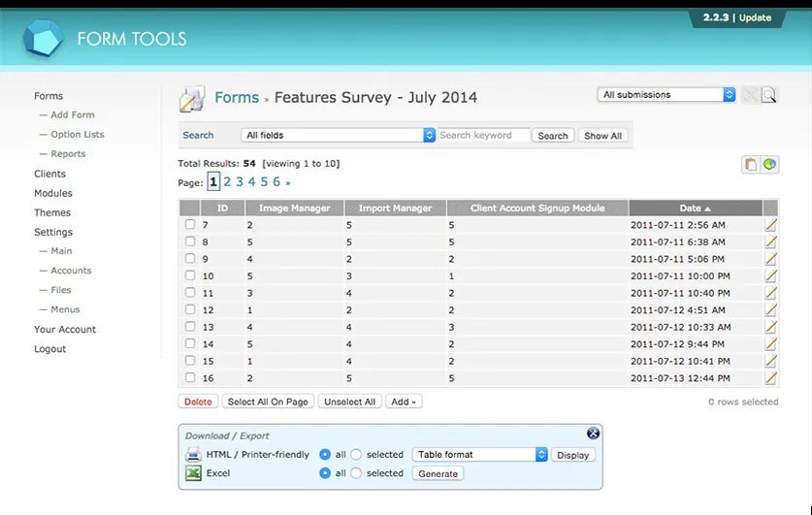This screenshot has width=812, height=515.
Task: Close the Download / Export panel
Action: coord(593,434)
